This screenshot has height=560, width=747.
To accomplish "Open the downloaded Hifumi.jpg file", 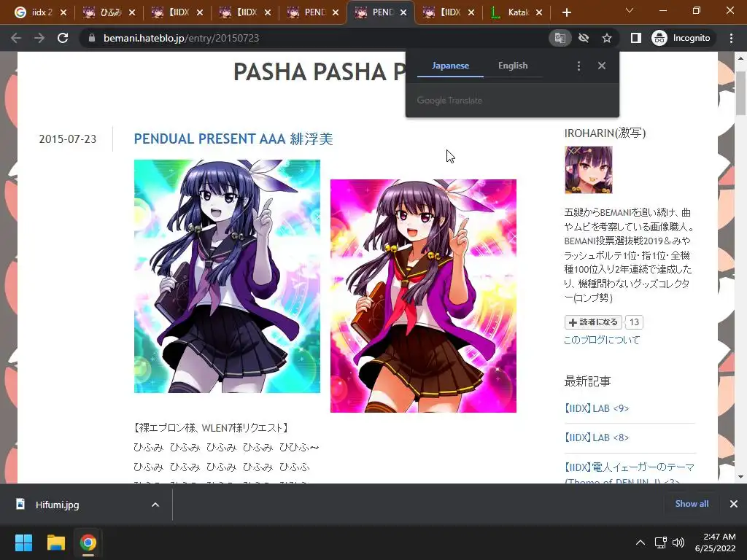I will [57, 505].
